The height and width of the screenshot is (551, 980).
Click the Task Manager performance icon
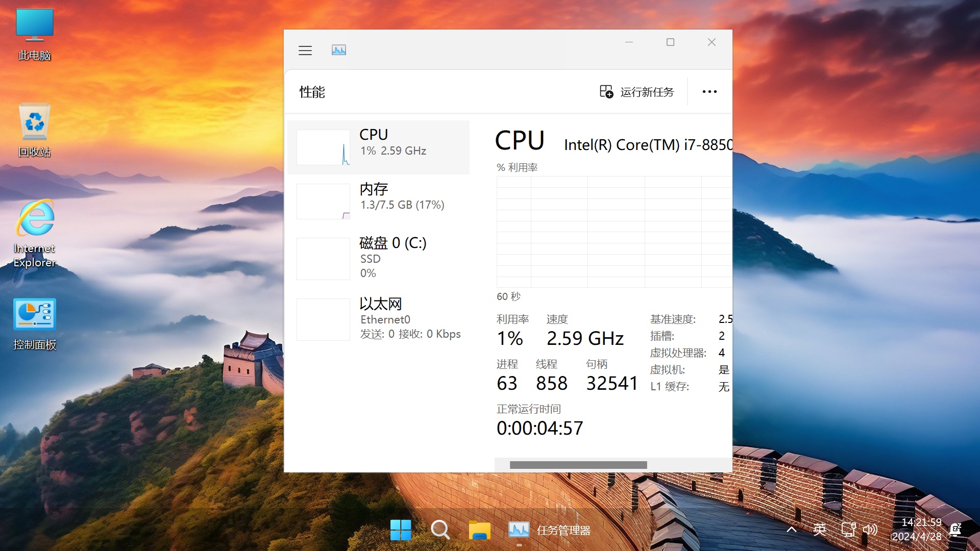coord(338,49)
